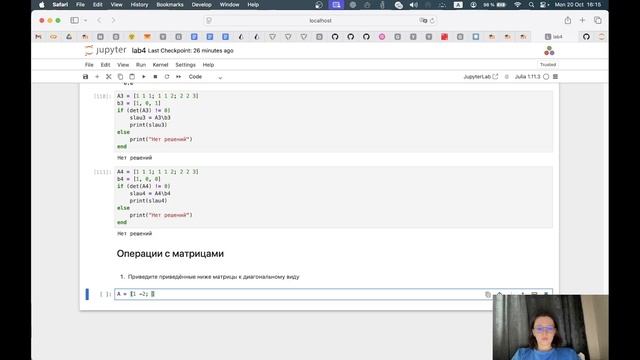The width and height of the screenshot is (640, 360).
Task: Rename the notebook title lab4
Action: click(139, 51)
